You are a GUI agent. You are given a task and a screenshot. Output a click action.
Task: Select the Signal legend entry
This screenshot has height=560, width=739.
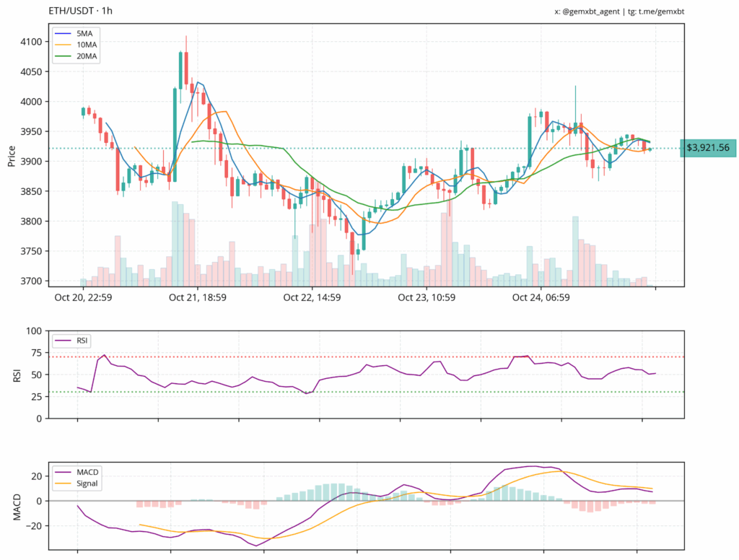pyautogui.click(x=85, y=483)
